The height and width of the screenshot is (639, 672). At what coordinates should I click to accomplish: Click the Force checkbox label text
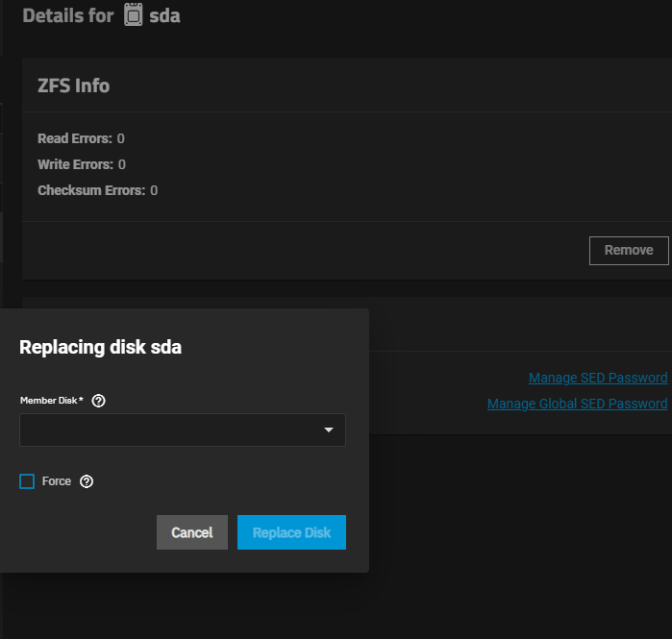57,481
